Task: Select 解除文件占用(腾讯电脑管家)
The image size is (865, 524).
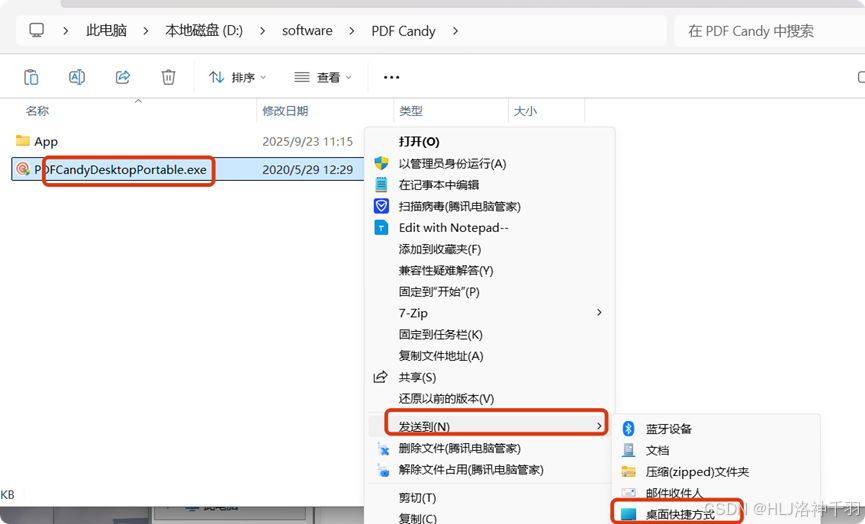Action: point(471,470)
